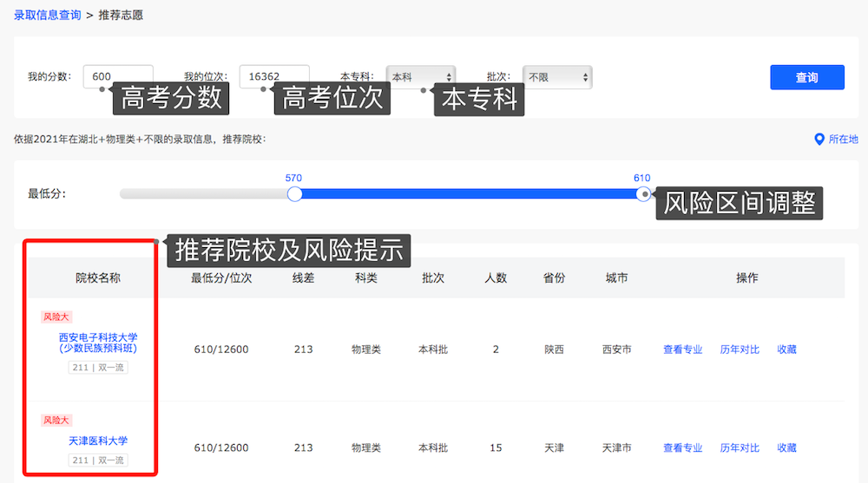Click the 211 | 双一流 tag under 西安电子科技大学

pyautogui.click(x=98, y=368)
